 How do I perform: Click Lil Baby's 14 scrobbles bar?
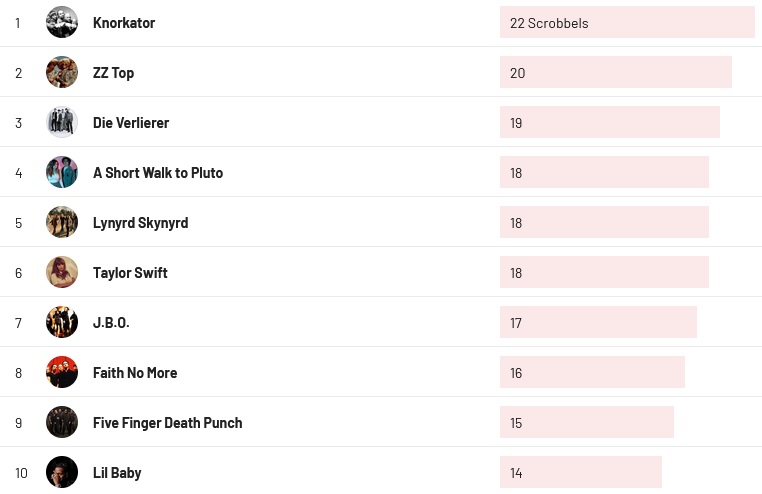tap(580, 472)
